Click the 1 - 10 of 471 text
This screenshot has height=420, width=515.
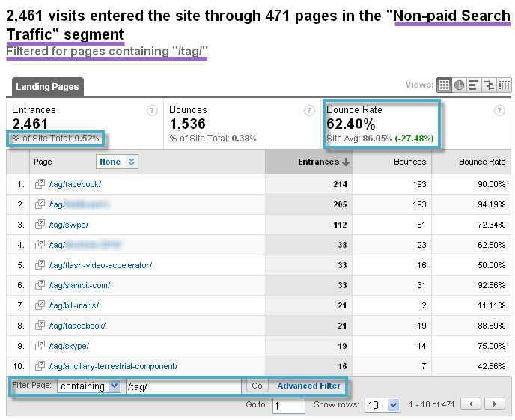tap(431, 404)
